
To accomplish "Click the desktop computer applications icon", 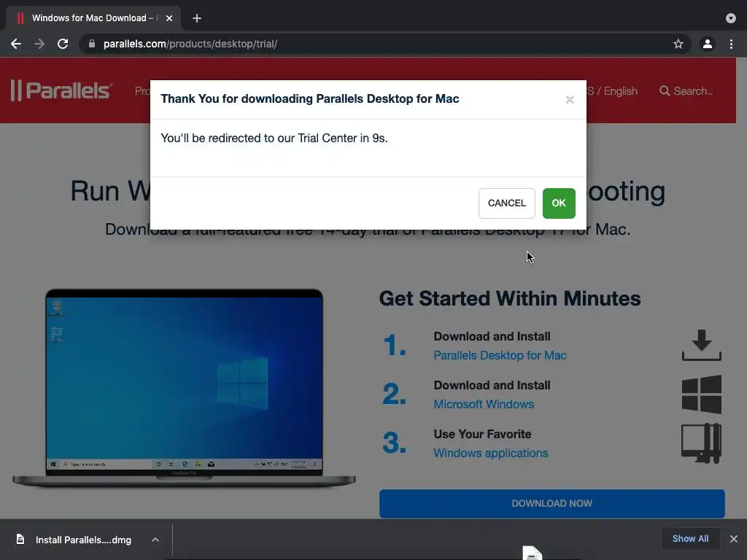I will (701, 443).
